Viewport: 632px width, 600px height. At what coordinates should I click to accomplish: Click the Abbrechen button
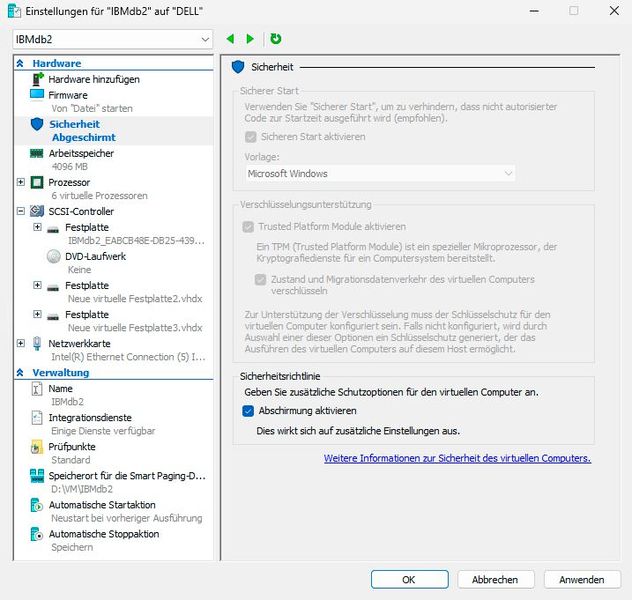[x=496, y=579]
